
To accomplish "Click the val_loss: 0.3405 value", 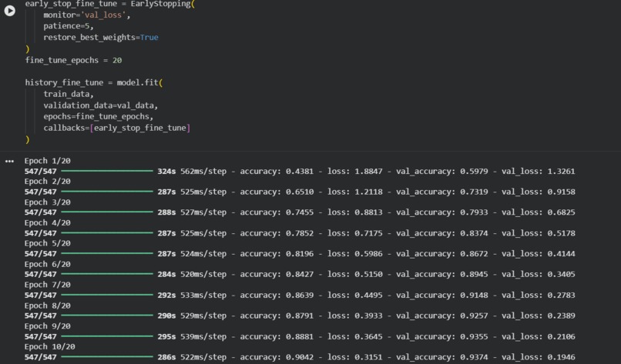I will pyautogui.click(x=539, y=274).
